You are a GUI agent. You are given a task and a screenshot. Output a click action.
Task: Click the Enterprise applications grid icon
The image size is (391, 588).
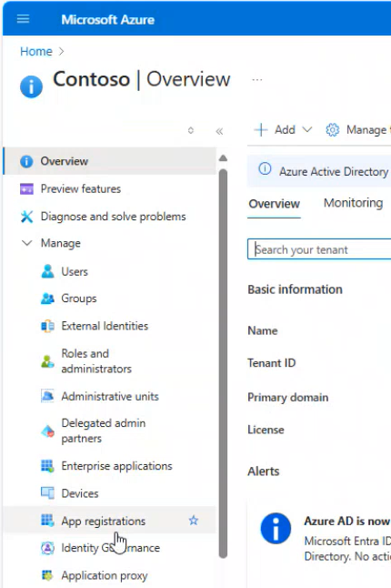point(47,466)
